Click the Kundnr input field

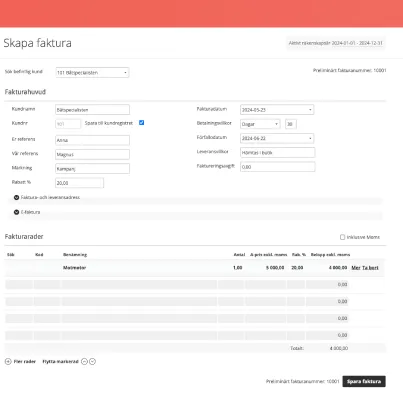tap(68, 124)
